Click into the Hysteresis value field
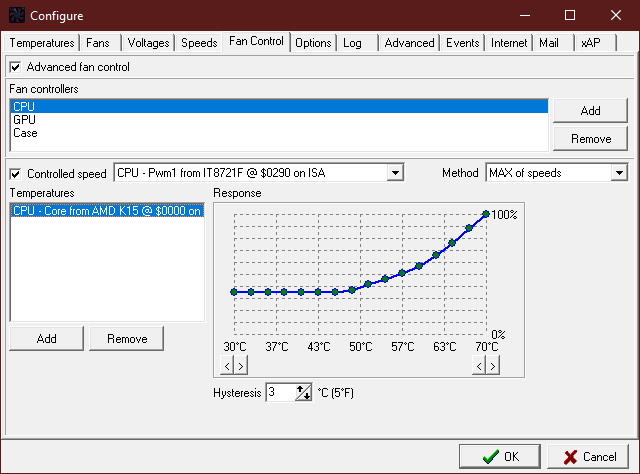Image resolution: width=640 pixels, height=474 pixels. [281, 393]
